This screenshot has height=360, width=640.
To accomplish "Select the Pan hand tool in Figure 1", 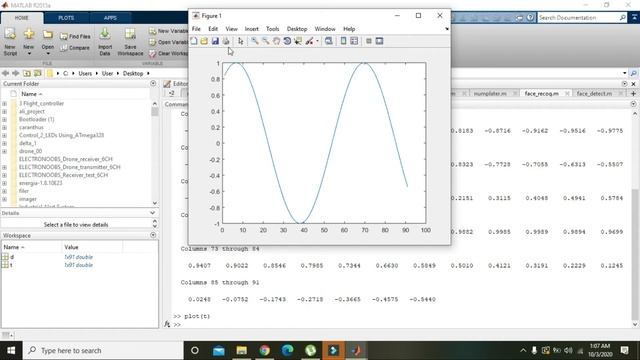I will click(x=276, y=41).
